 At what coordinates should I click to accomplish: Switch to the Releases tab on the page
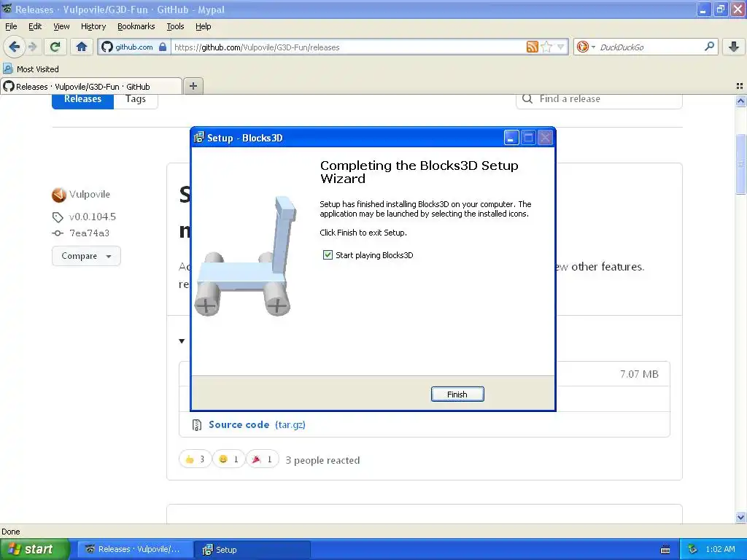[x=82, y=99]
